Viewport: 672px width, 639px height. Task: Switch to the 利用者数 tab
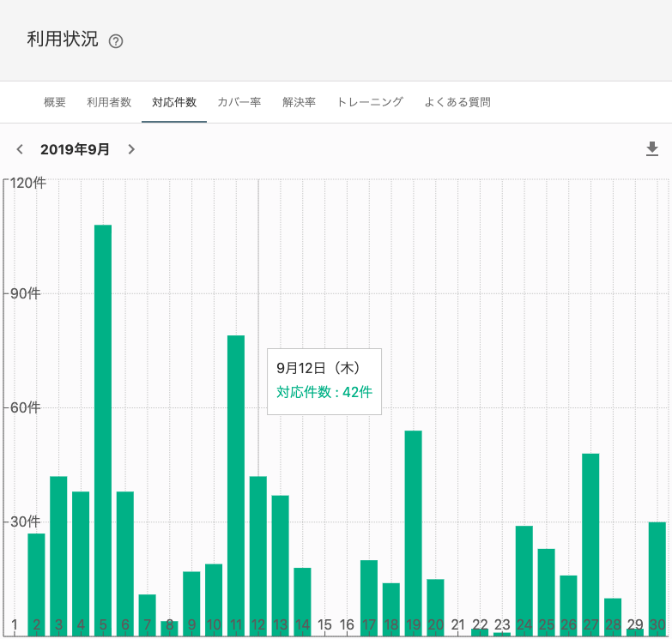coord(109,102)
